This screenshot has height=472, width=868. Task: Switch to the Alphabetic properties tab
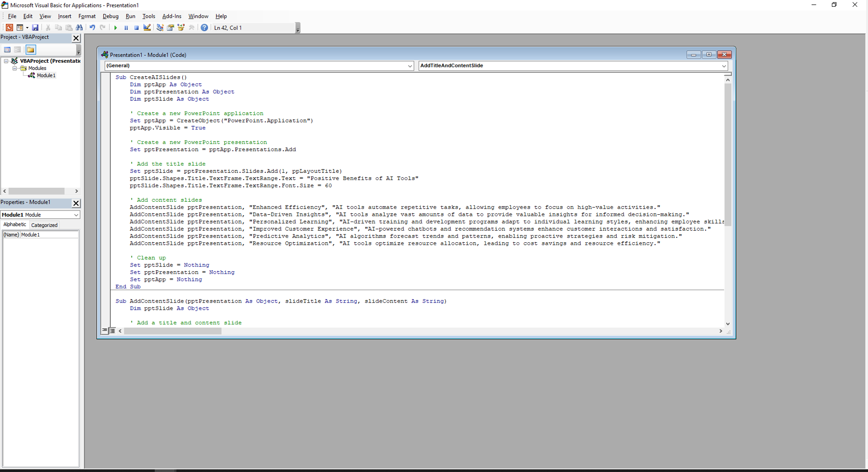pos(15,225)
